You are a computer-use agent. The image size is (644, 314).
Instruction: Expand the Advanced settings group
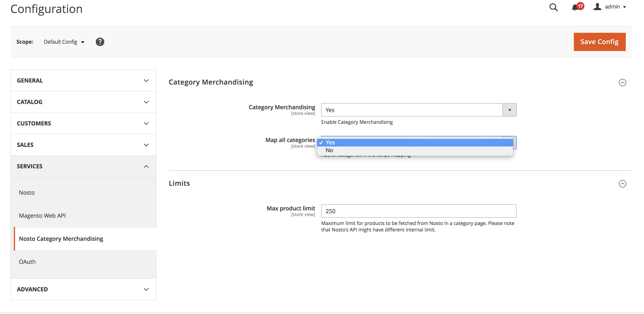tap(83, 289)
